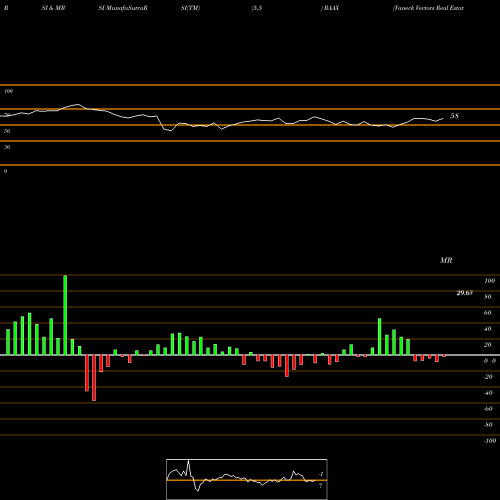Click the '40' label on MR axis
Viewport: 500px width, 500px height.
point(488,329)
